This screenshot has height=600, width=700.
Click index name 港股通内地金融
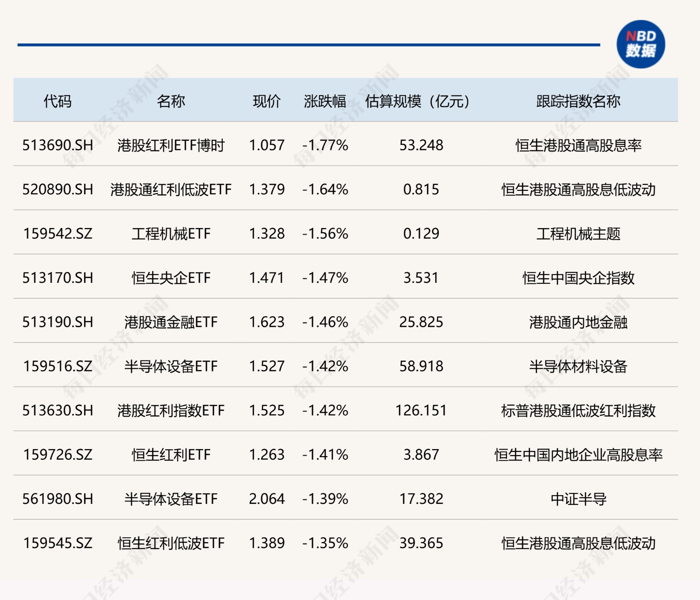578,322
